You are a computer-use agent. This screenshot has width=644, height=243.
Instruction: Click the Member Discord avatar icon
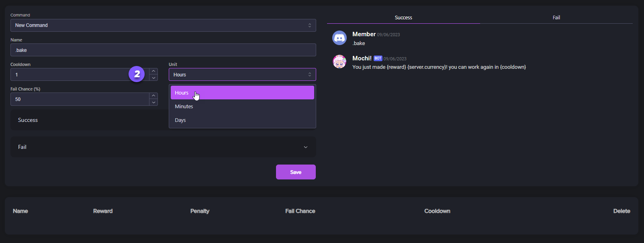coord(339,38)
